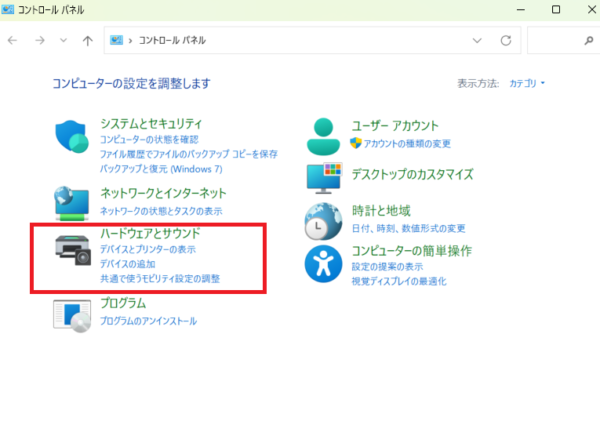This screenshot has width=600, height=421.
Task: Open the カテゴリ view-by dropdown
Action: [x=527, y=83]
